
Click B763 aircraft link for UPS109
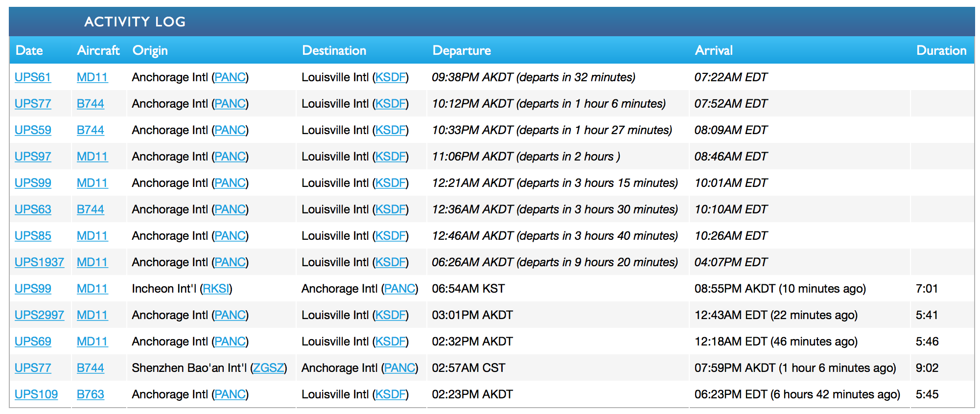[90, 394]
